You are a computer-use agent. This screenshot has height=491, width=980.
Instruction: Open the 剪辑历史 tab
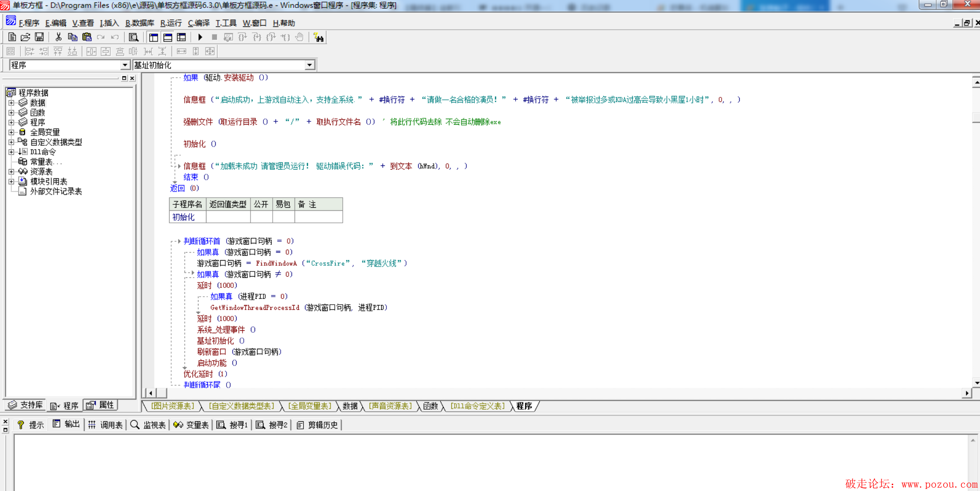click(x=317, y=425)
